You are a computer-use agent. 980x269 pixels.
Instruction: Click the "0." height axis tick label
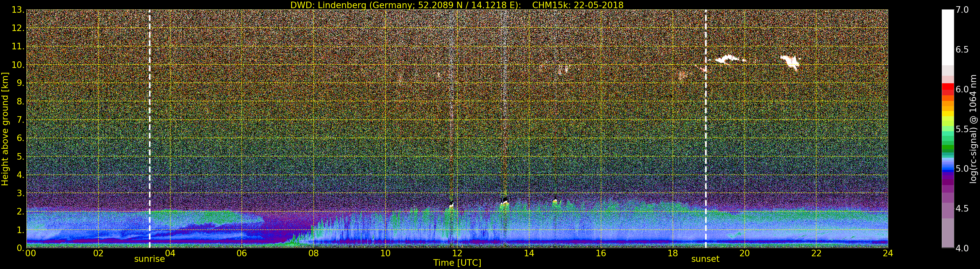[20, 248]
